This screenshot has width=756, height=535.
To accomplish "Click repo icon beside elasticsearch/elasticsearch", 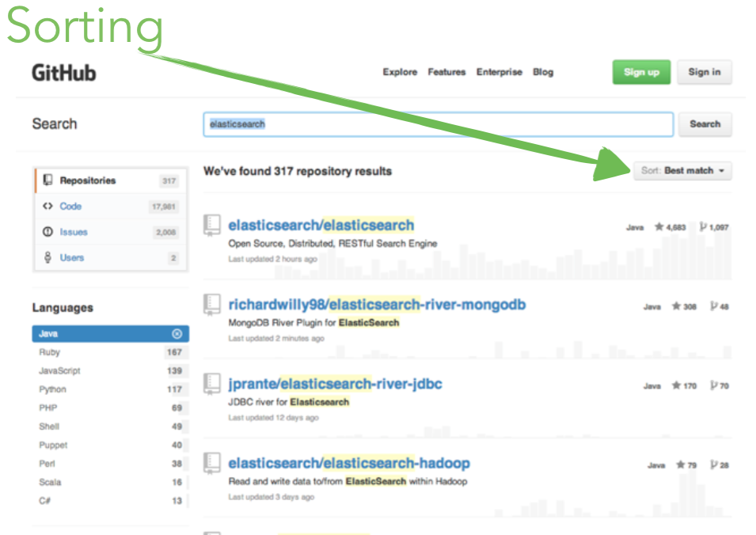I will coord(211,225).
